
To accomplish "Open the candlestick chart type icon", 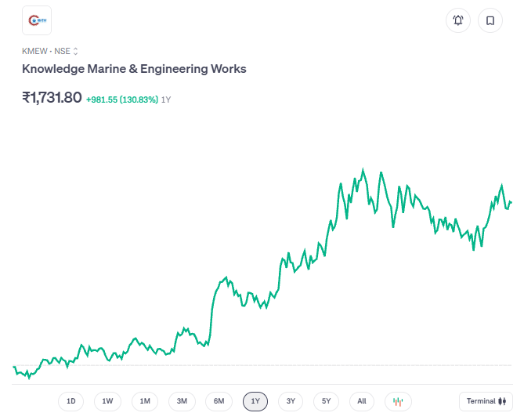I will click(x=398, y=401).
